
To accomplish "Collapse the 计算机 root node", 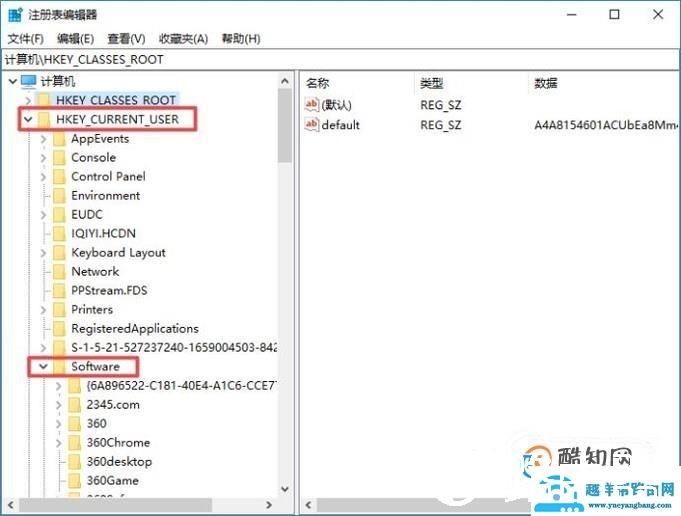I will 13,81.
